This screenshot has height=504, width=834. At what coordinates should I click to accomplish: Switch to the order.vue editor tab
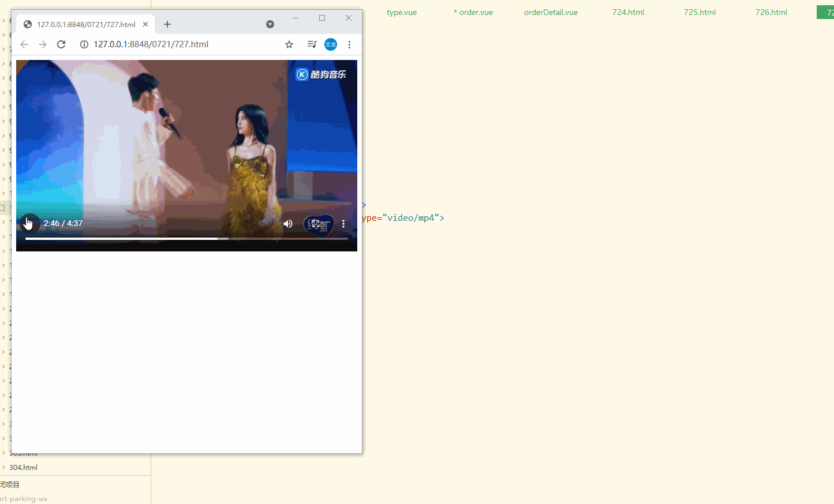pos(473,12)
